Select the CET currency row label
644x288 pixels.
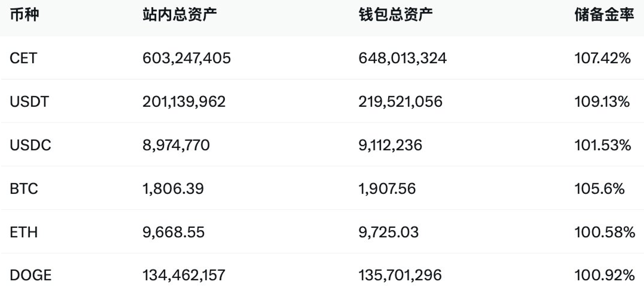[x=24, y=58]
